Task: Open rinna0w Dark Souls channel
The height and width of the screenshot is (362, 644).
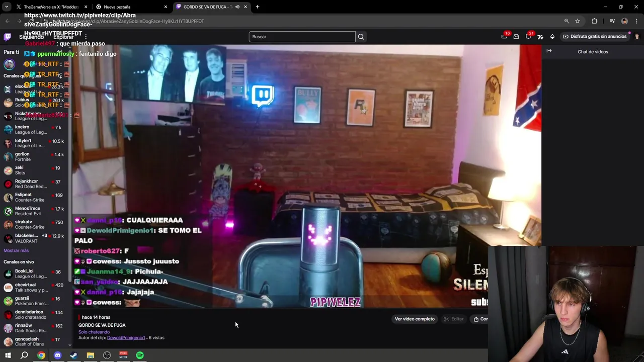Action: (34, 328)
